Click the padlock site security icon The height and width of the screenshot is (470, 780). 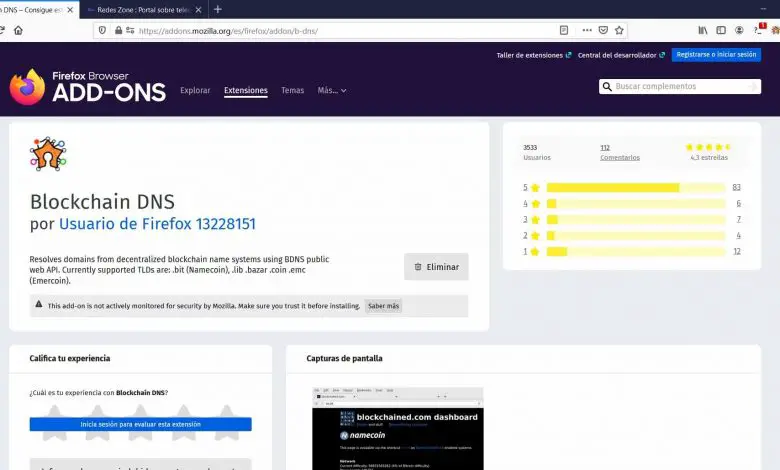point(118,30)
